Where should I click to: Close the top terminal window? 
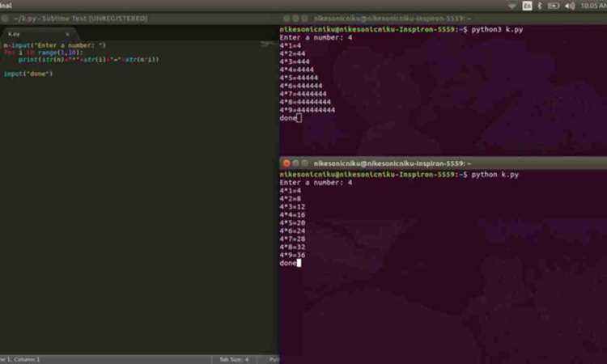coord(287,18)
